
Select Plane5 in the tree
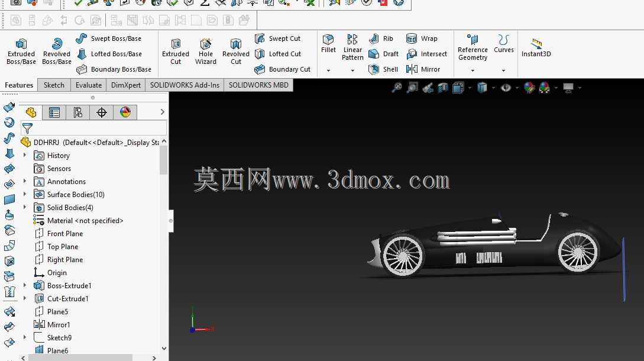point(51,312)
